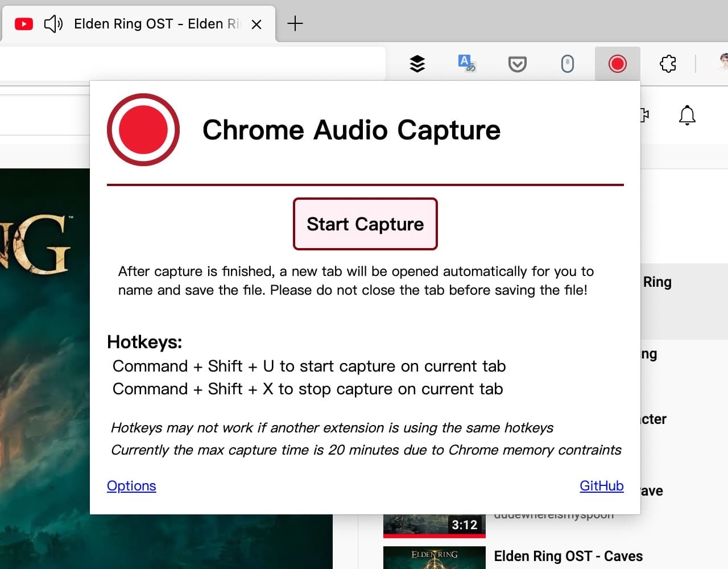Open a new browser tab
Viewport: 728px width, 569px height.
(295, 24)
